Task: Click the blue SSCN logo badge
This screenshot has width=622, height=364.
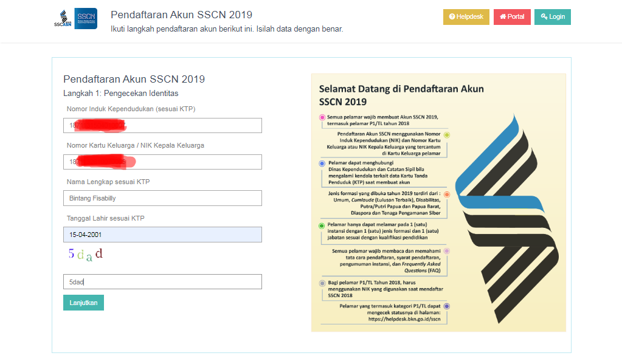Action: pyautogui.click(x=86, y=18)
